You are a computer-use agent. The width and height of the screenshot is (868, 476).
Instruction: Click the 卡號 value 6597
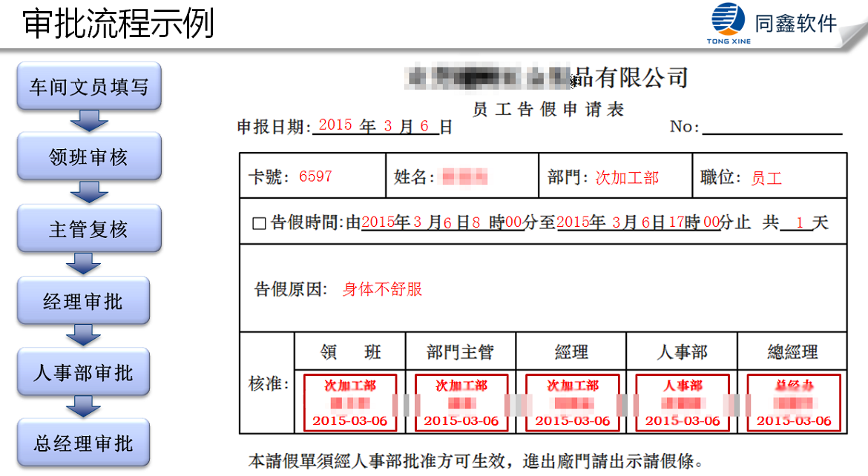pos(315,176)
